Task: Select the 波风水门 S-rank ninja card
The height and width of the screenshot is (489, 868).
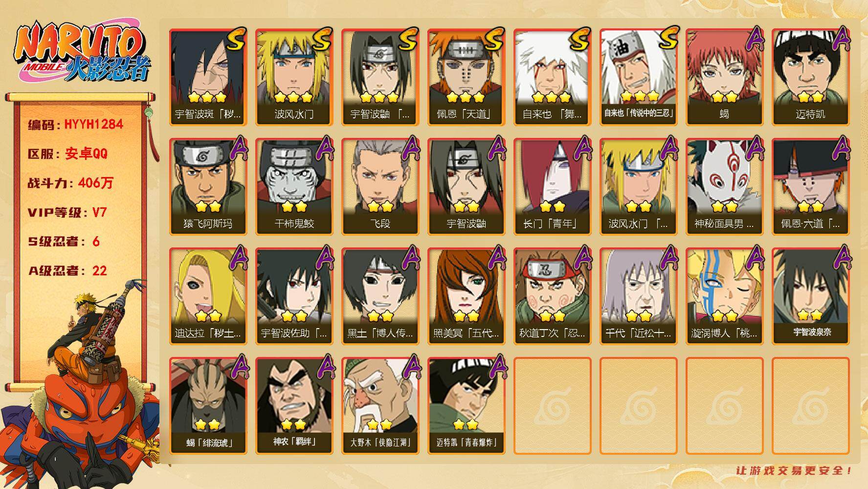Action: pos(294,77)
